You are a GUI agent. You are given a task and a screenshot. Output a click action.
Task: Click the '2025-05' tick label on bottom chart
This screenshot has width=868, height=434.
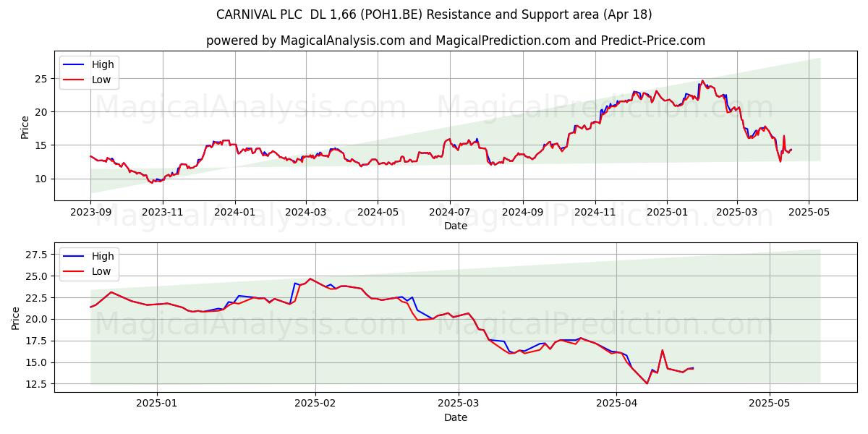click(x=770, y=404)
